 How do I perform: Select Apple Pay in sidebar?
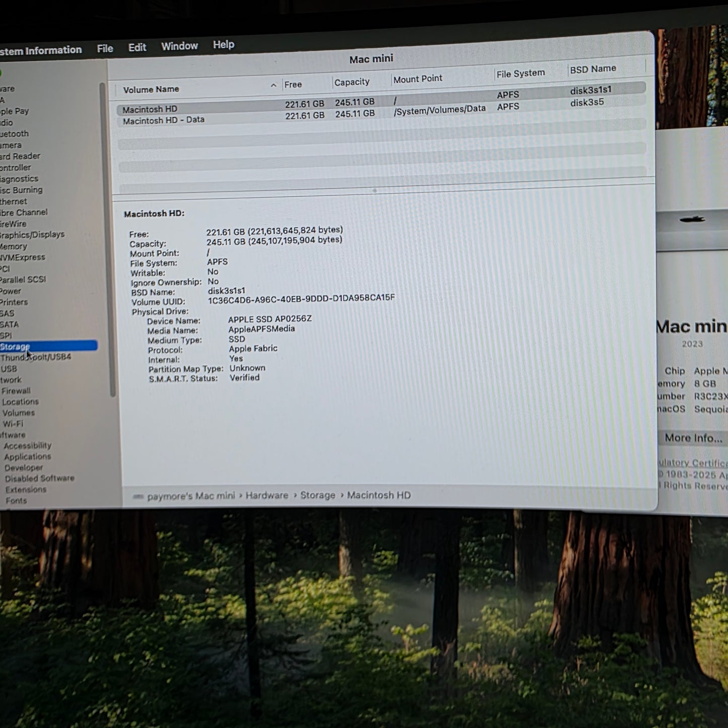15,111
